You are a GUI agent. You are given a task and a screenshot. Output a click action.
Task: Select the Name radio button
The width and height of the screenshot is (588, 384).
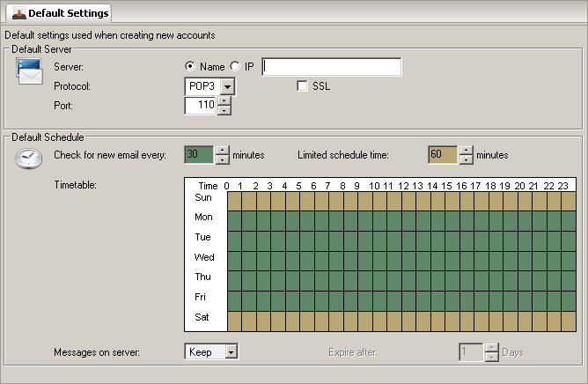tap(190, 66)
